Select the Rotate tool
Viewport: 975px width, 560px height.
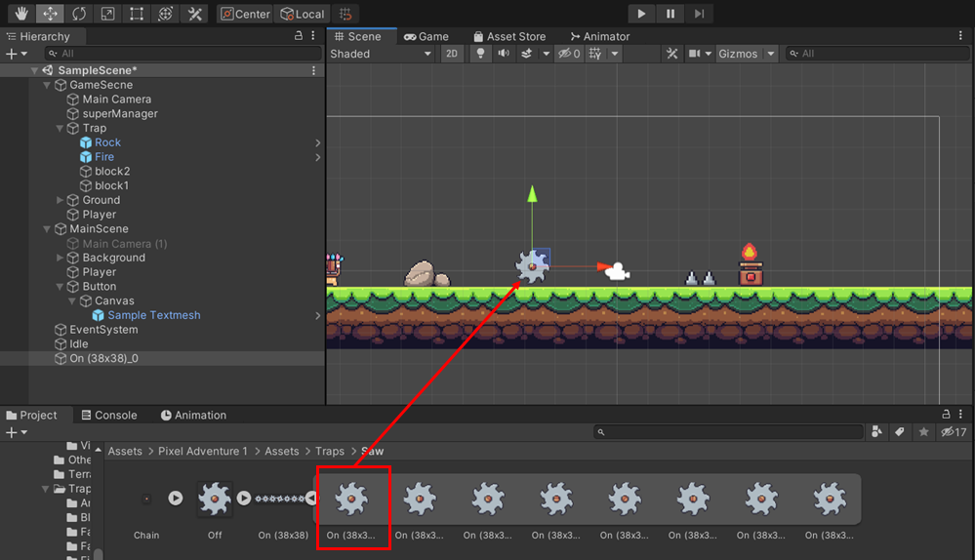79,14
